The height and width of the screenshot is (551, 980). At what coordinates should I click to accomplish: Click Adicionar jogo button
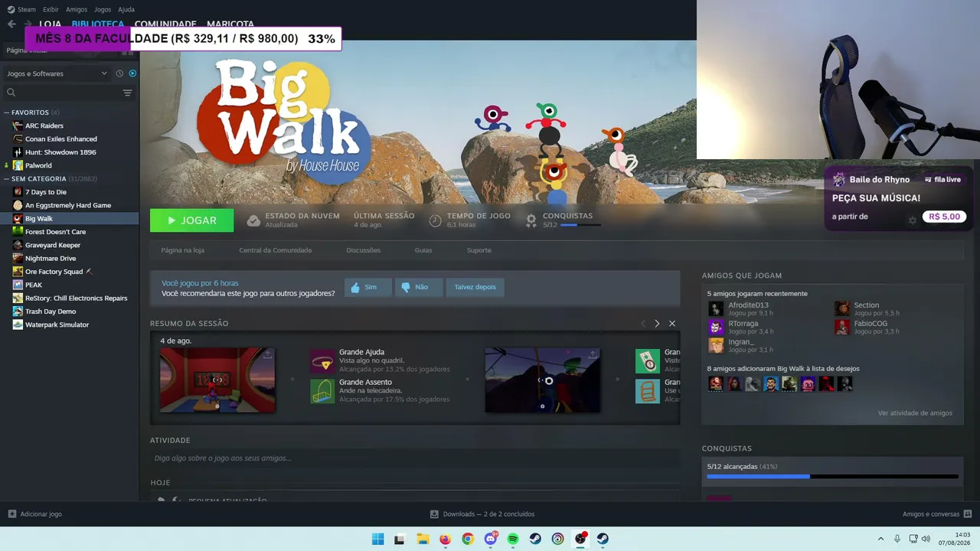point(35,514)
